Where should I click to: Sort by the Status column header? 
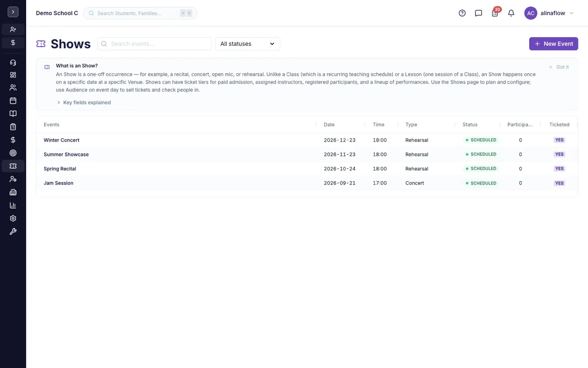click(470, 124)
